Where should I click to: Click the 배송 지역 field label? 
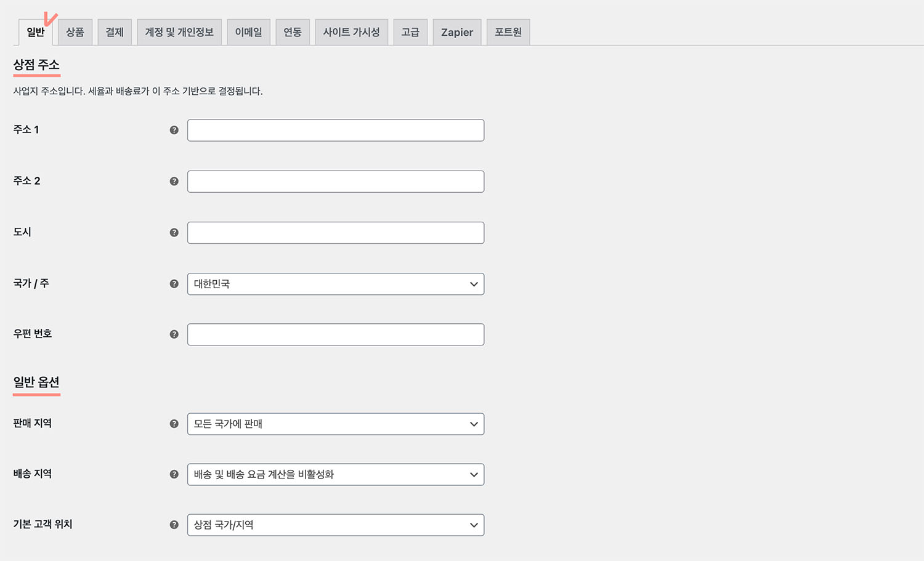33,474
